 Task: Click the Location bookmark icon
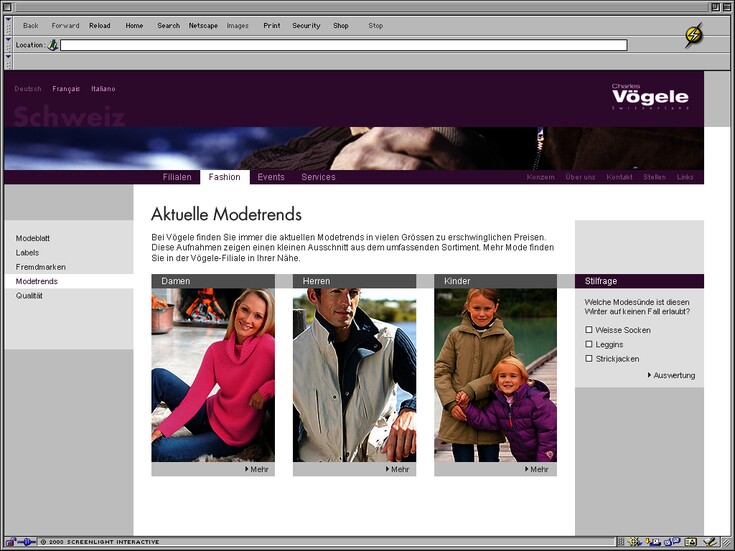(53, 45)
